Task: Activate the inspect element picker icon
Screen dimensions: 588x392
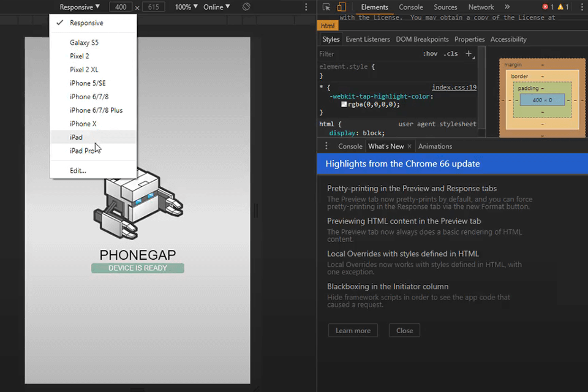Action: pyautogui.click(x=326, y=7)
